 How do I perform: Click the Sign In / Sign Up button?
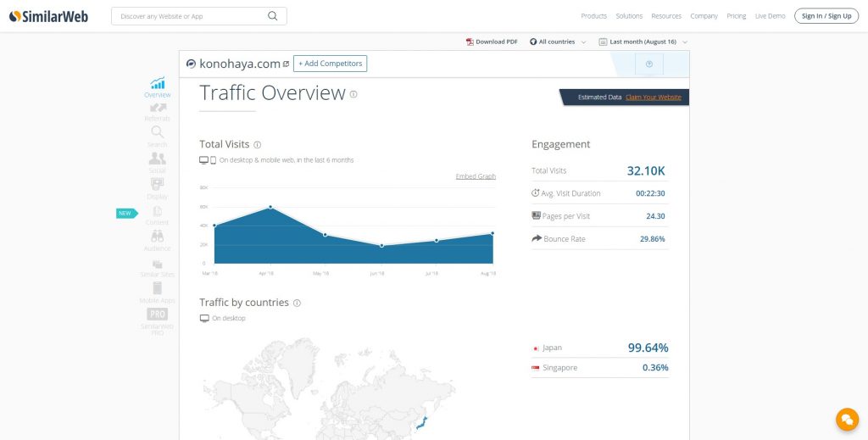point(826,16)
